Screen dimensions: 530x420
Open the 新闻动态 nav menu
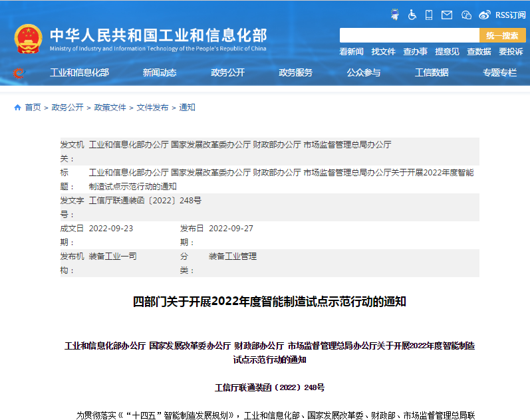click(160, 72)
